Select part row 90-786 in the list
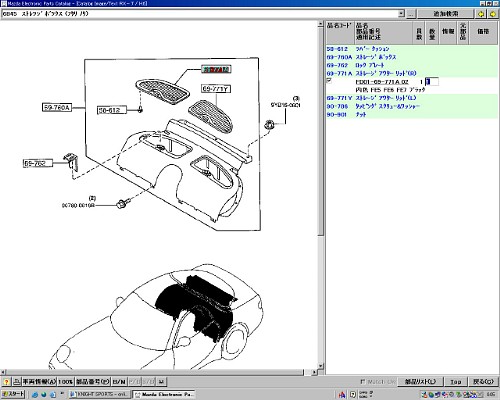Screen dimensions: 500x400 411,106
